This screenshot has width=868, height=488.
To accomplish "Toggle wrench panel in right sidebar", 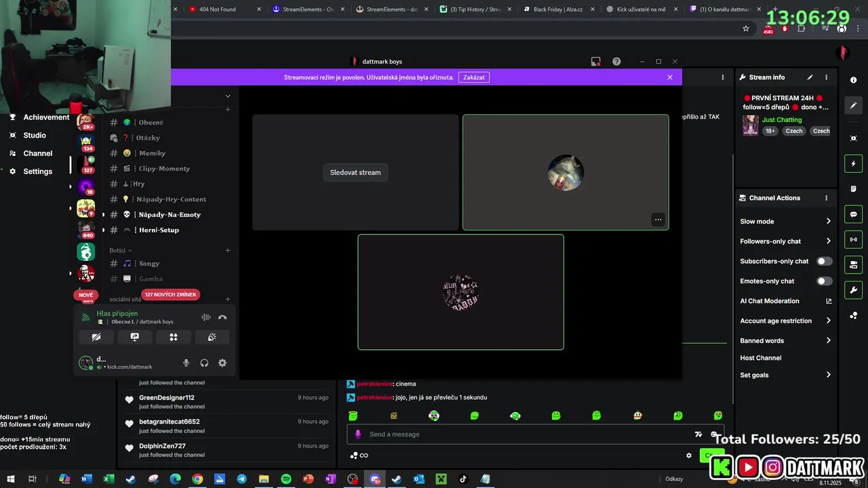I will click(853, 290).
